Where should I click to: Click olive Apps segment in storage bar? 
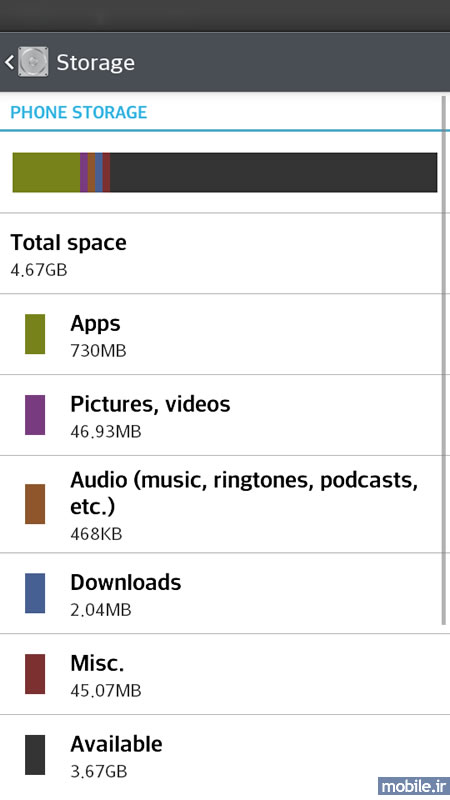(46, 172)
